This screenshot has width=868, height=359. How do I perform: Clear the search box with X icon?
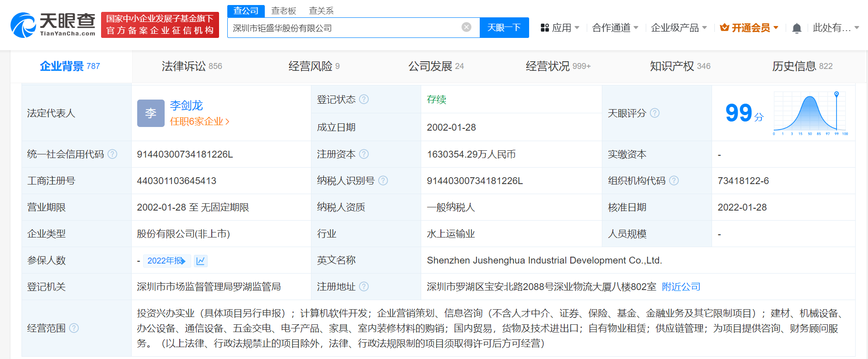(x=466, y=27)
